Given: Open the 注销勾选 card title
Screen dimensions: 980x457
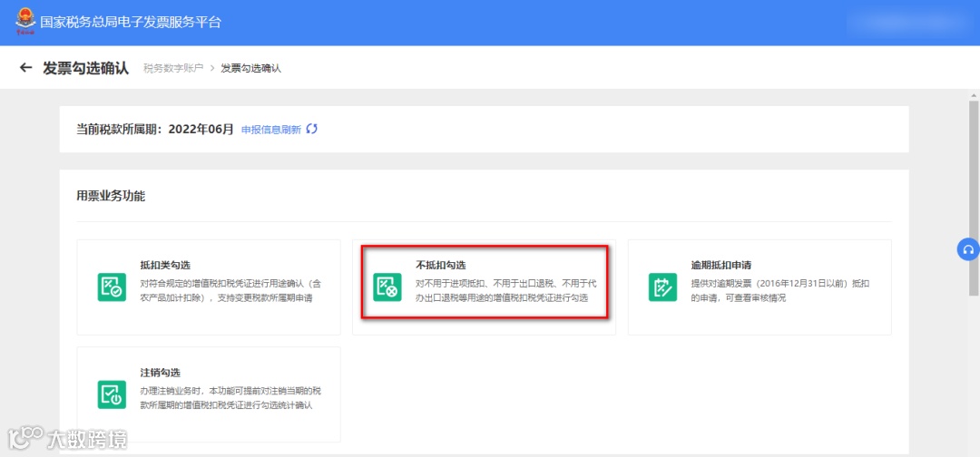Looking at the screenshot, I should pos(161,372).
